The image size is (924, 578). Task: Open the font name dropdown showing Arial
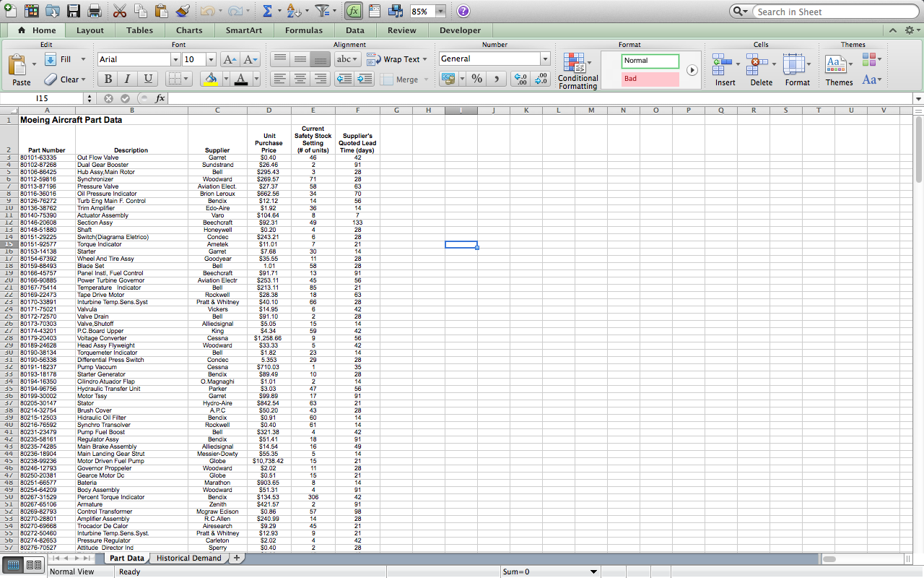[x=174, y=59]
